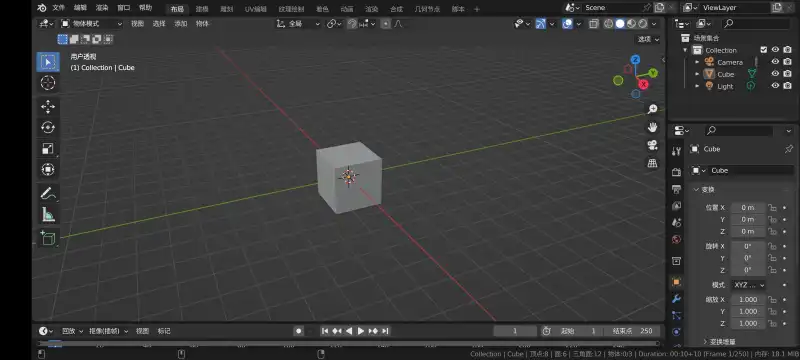Select the Scale tool
This screenshot has height=360, width=800.
tap(48, 148)
